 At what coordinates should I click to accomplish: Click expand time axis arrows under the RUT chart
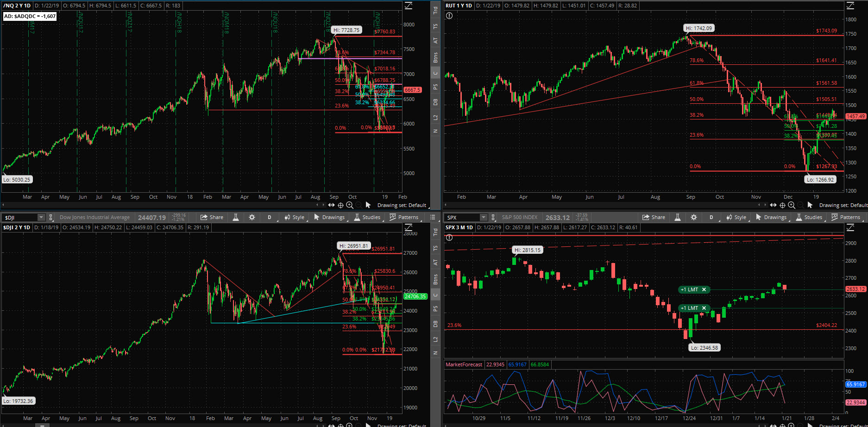(773, 205)
